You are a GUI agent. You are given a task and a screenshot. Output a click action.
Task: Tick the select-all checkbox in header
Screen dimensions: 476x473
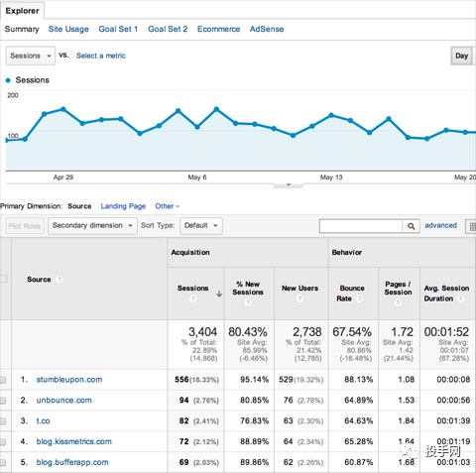tap(3, 279)
